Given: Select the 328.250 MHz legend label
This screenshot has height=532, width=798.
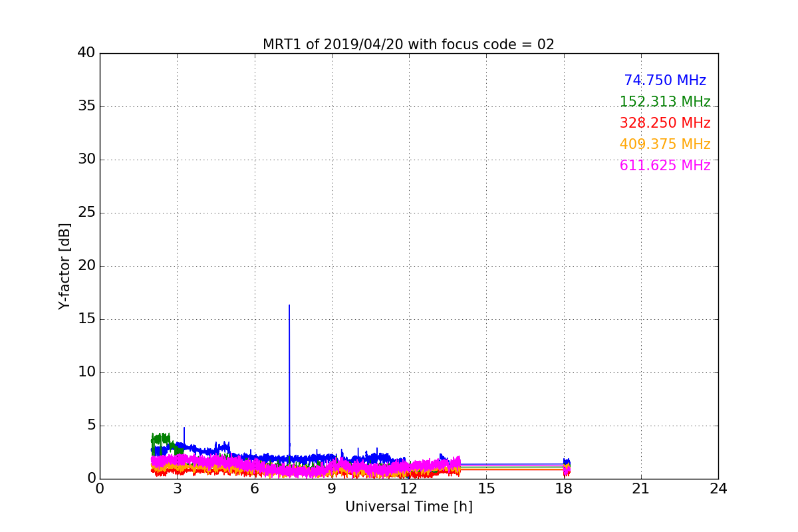Looking at the screenshot, I should point(665,123).
